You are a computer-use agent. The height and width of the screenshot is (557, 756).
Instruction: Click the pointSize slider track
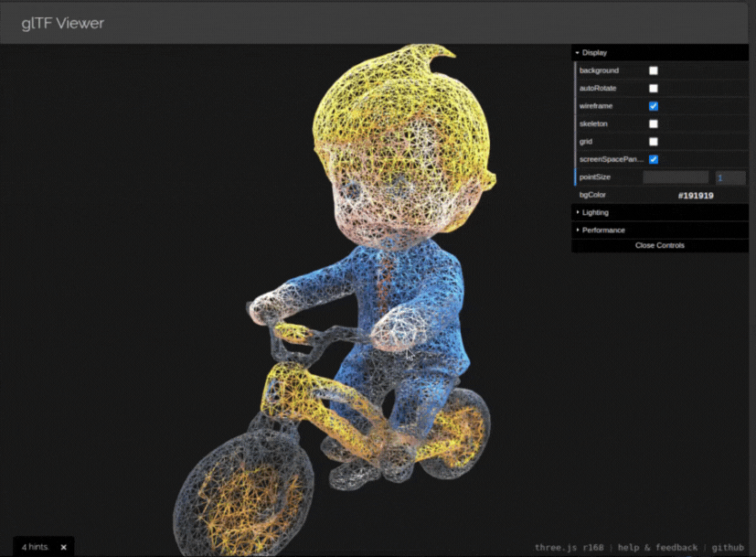click(676, 177)
